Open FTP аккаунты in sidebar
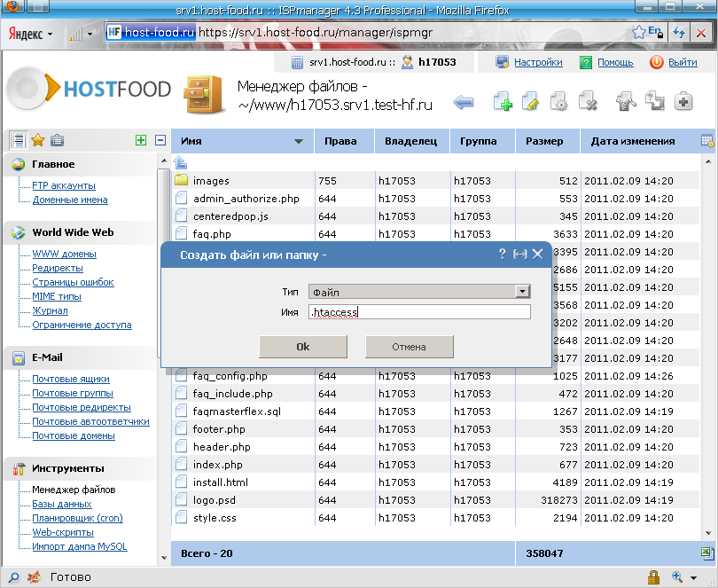 [64, 185]
